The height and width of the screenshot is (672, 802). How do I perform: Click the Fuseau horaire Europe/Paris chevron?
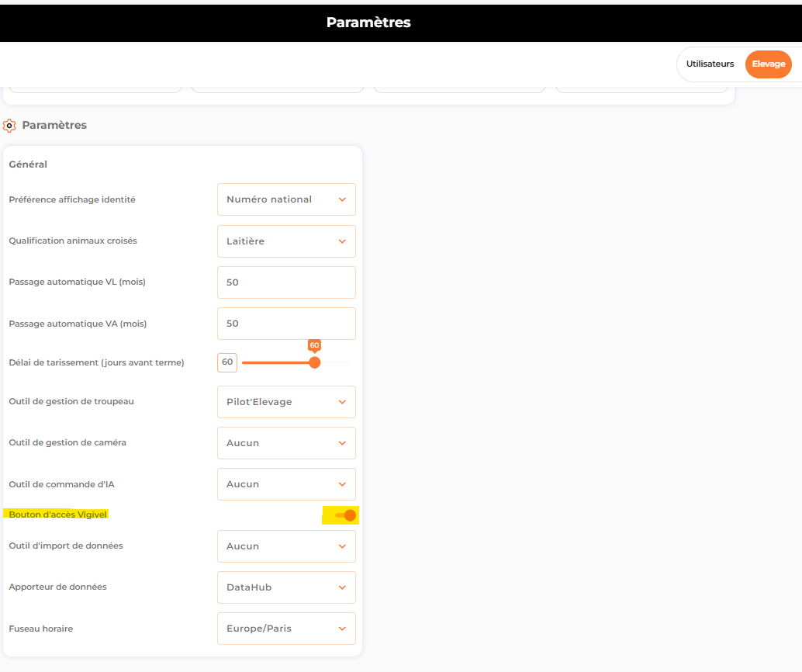[342, 629]
